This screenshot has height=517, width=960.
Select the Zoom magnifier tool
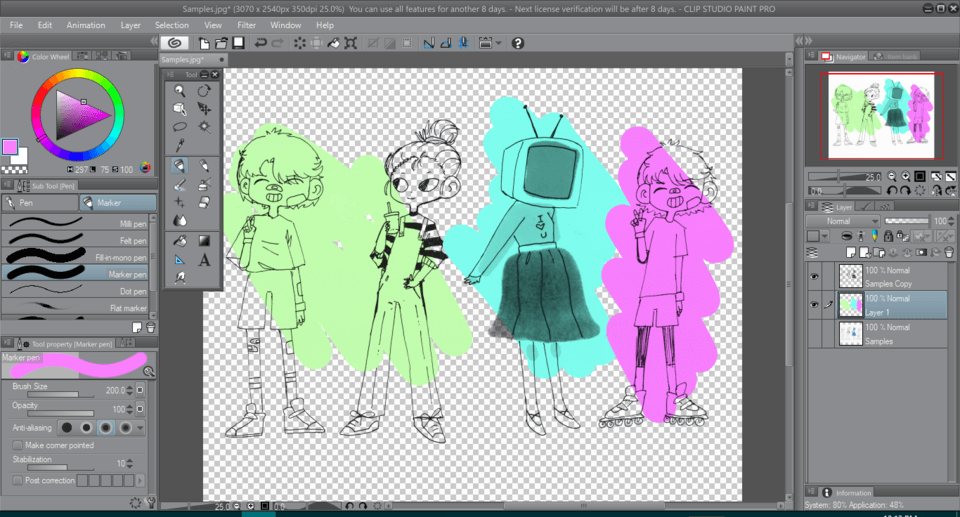(x=180, y=90)
